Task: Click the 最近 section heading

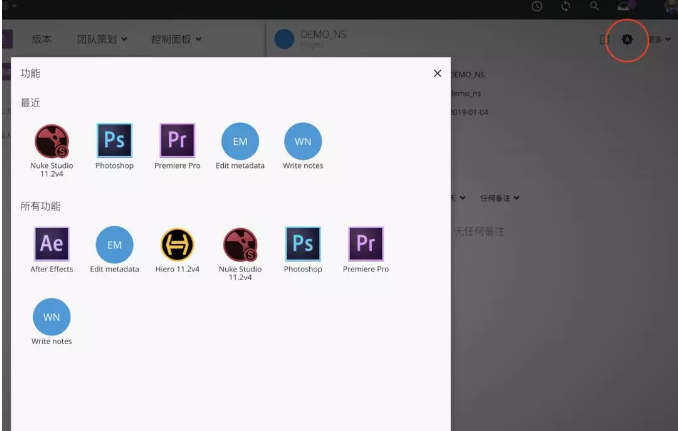Action: pos(30,102)
